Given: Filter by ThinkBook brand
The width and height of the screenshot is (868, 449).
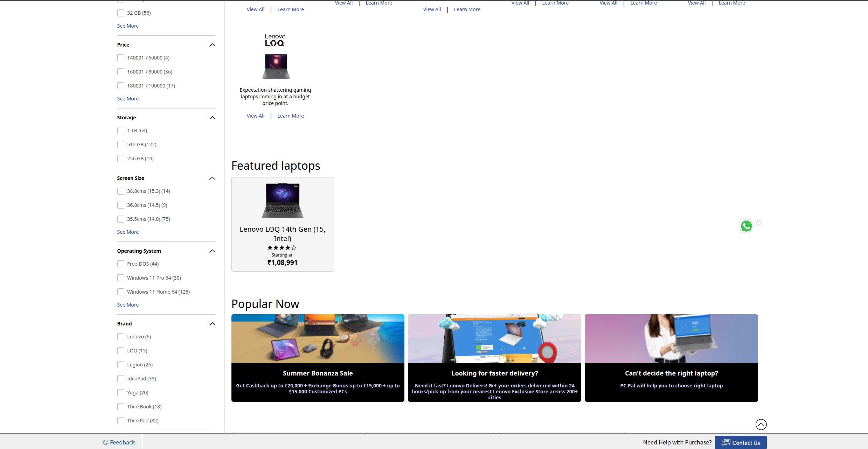Looking at the screenshot, I should [x=121, y=407].
